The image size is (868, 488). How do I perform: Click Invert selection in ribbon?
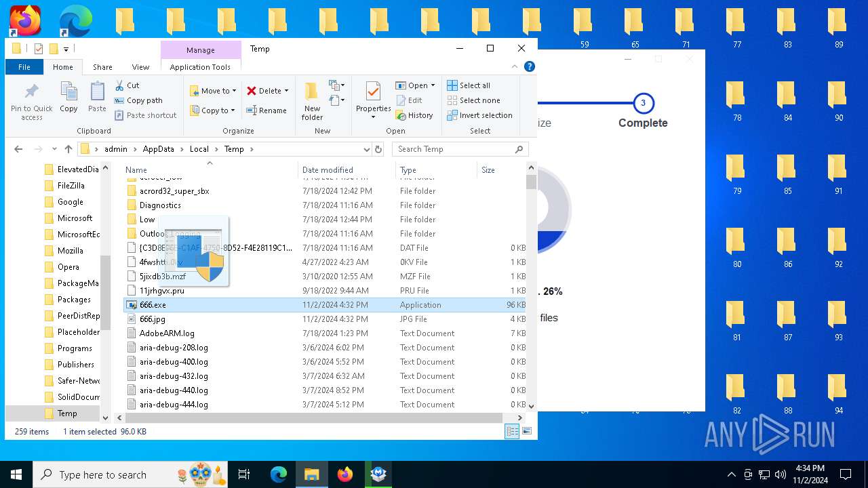coord(479,115)
